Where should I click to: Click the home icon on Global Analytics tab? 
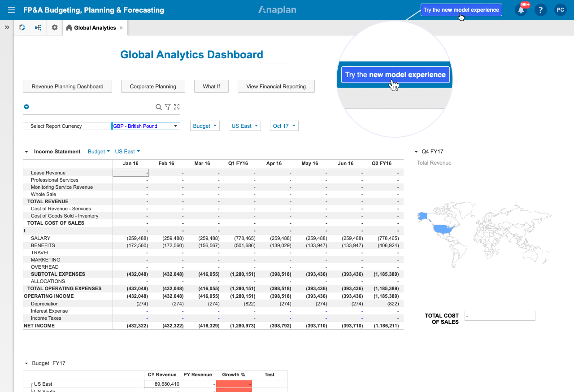69,27
